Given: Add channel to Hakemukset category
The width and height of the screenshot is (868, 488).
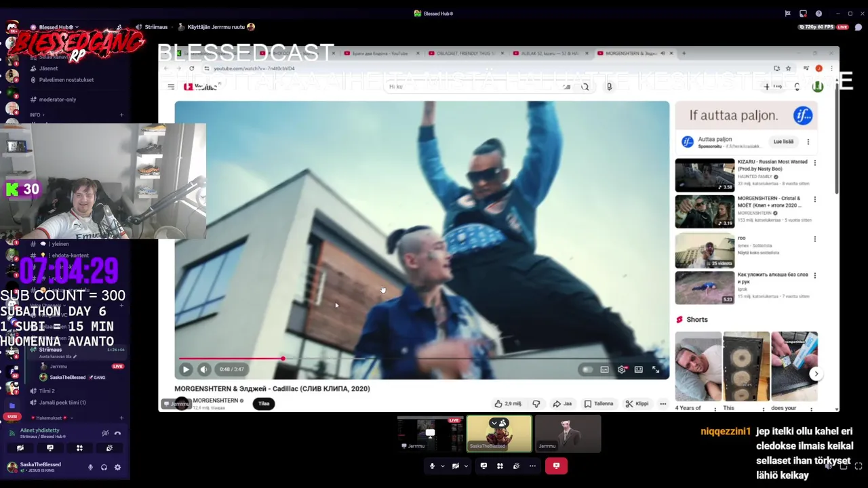Looking at the screenshot, I should (121, 418).
